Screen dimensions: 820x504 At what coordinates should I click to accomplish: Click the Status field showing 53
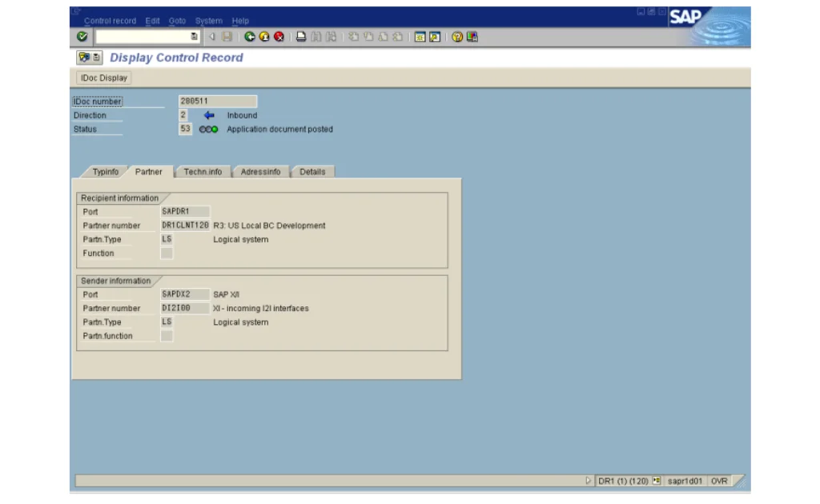click(x=185, y=129)
